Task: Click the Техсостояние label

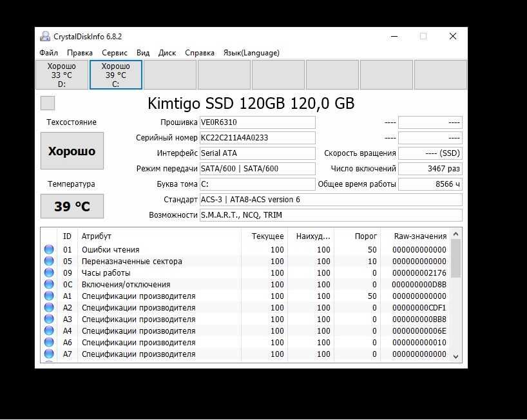Action: point(72,122)
